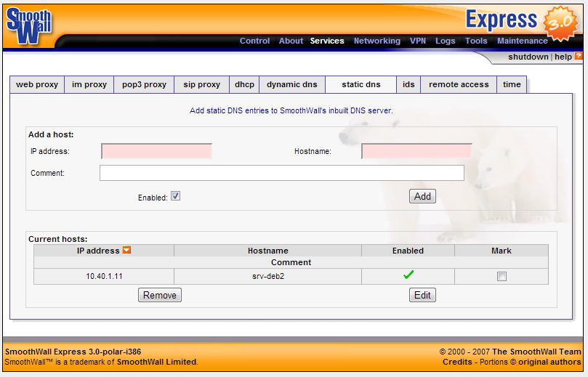Switch to the sip proxy tab
The height and width of the screenshot is (377, 588).
pos(202,85)
